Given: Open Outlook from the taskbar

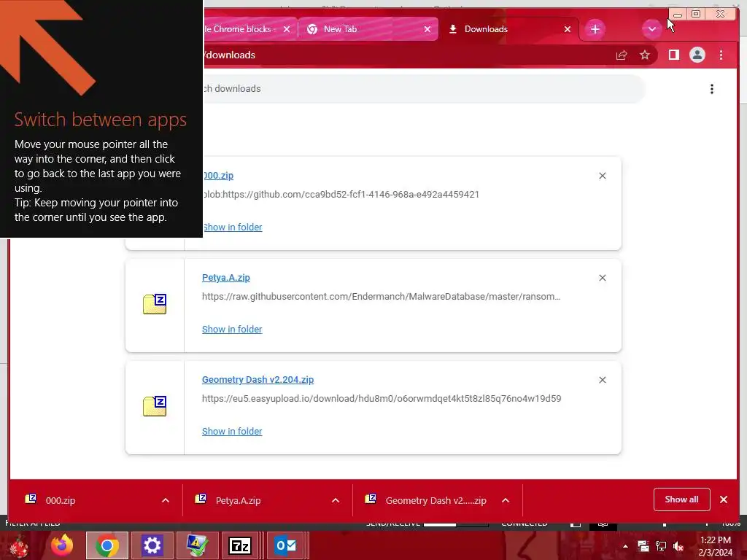Looking at the screenshot, I should point(286,545).
